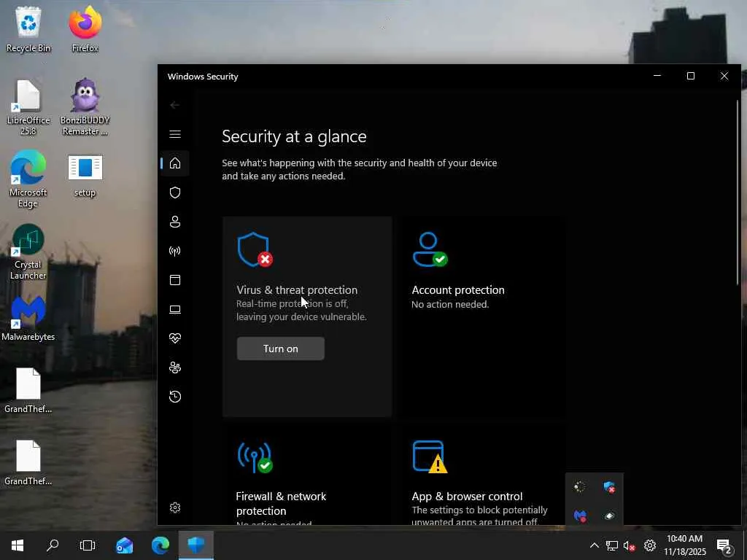Select Recycle Bin desktop icon
Viewport: 747px width, 560px height.
[x=28, y=29]
